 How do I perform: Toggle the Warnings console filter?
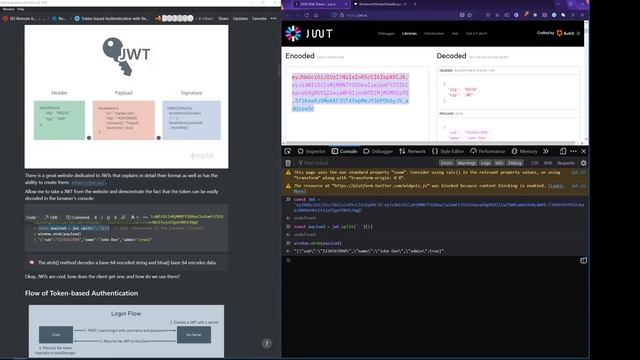click(x=467, y=163)
